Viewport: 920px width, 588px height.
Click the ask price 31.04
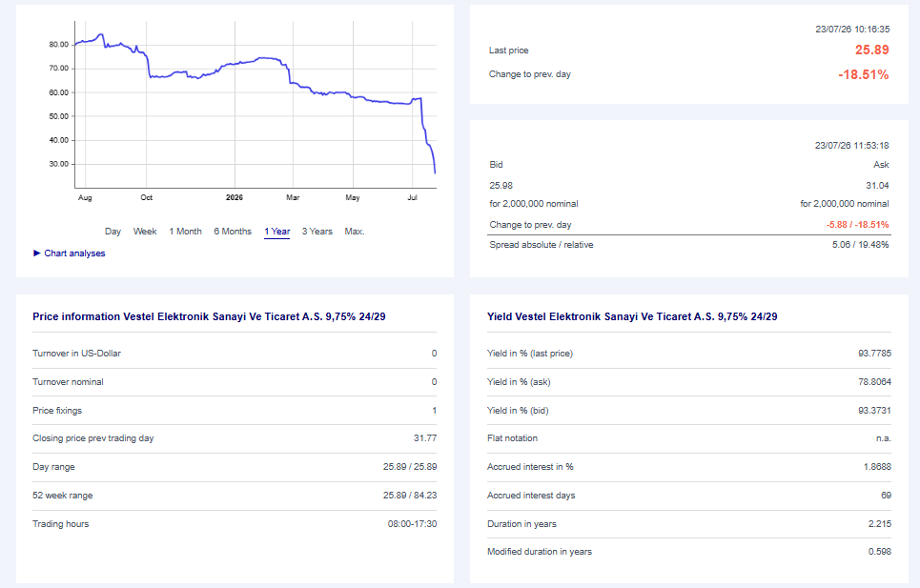(877, 186)
